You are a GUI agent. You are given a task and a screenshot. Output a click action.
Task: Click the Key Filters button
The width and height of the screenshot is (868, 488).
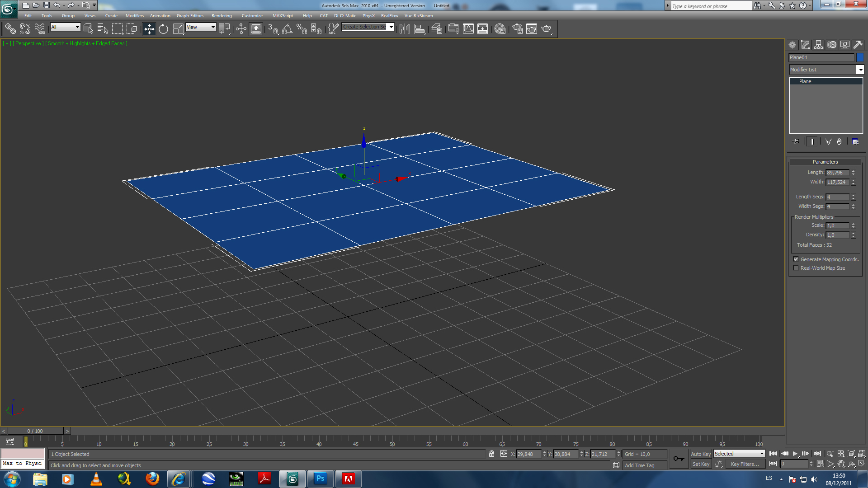pos(745,464)
